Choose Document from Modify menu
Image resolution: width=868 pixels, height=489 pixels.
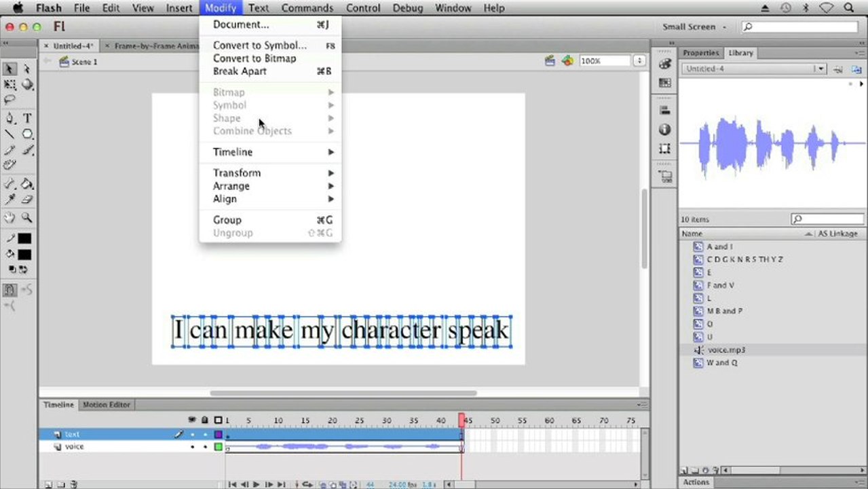[270, 24]
